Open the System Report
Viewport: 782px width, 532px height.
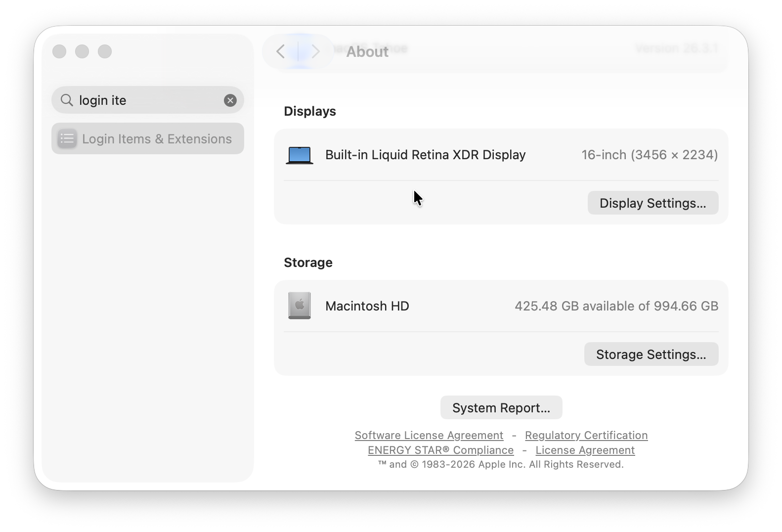click(x=501, y=407)
